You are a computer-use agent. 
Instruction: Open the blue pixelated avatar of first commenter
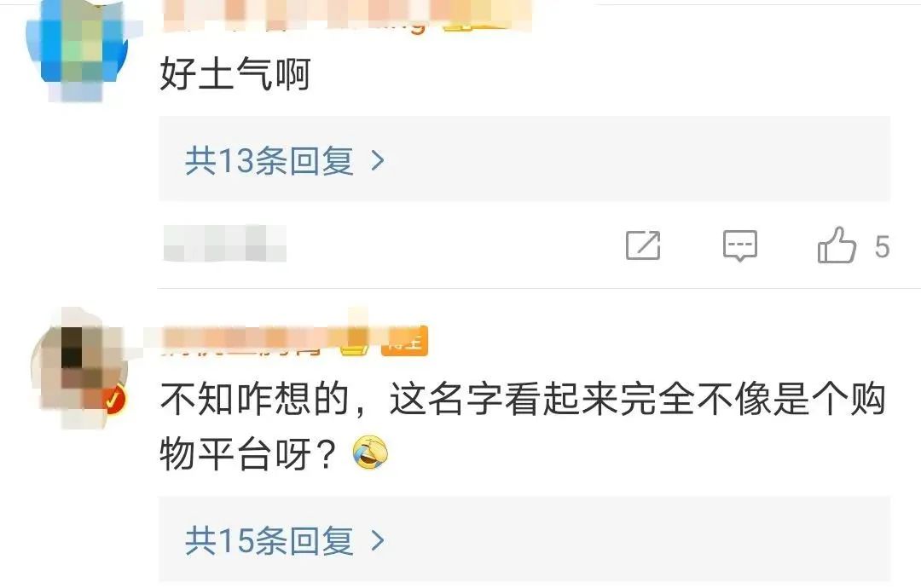[x=79, y=50]
